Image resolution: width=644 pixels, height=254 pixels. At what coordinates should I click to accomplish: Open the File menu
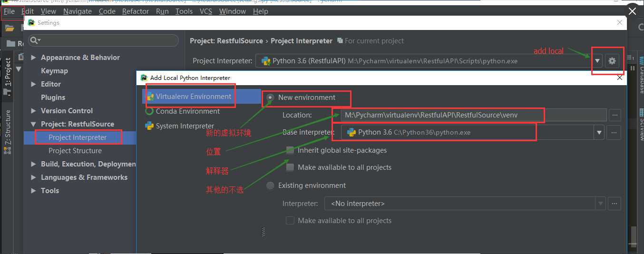coord(10,11)
